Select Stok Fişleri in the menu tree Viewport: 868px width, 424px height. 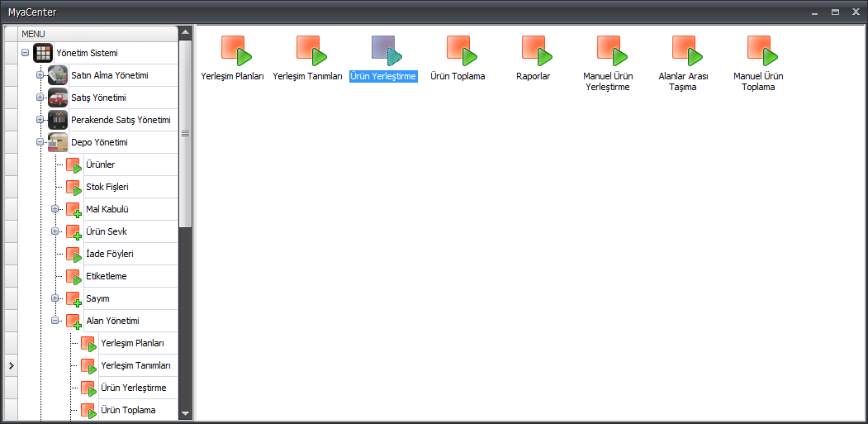click(x=107, y=187)
